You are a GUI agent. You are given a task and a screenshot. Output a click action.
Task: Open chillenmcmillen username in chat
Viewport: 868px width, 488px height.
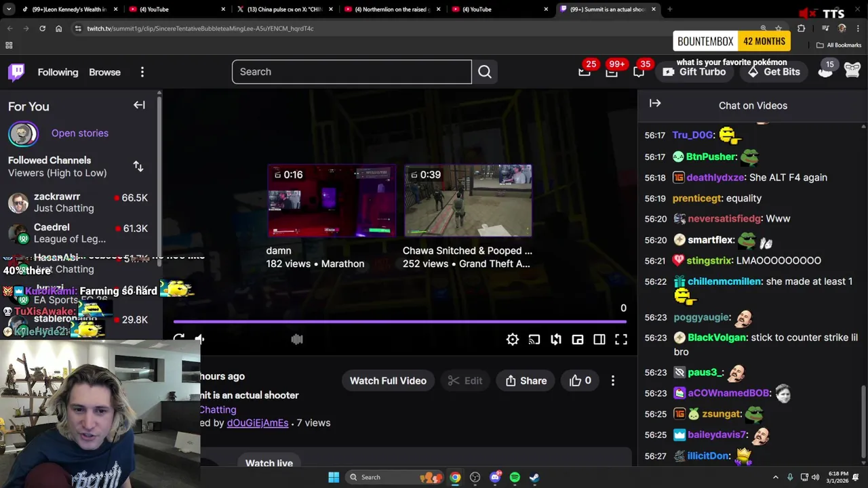tap(724, 281)
